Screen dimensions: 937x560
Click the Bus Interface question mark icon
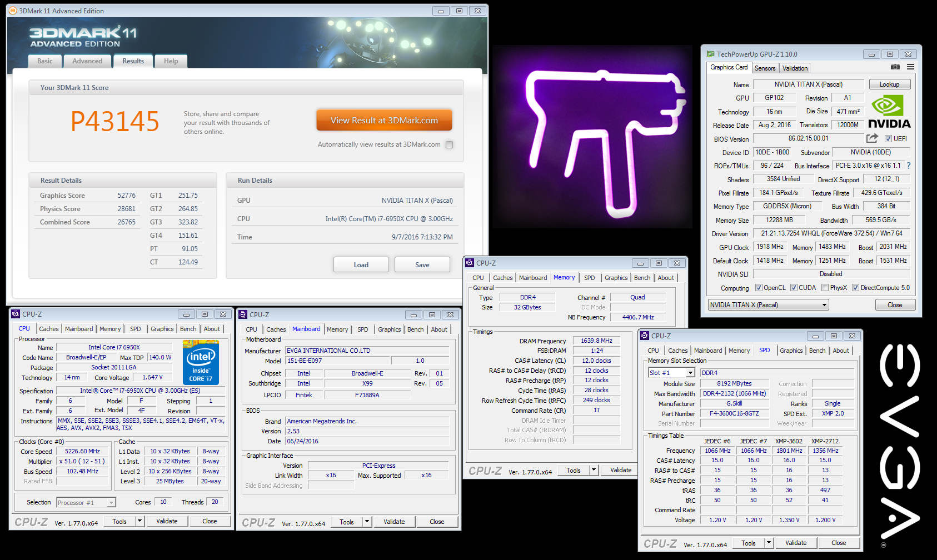coord(909,166)
